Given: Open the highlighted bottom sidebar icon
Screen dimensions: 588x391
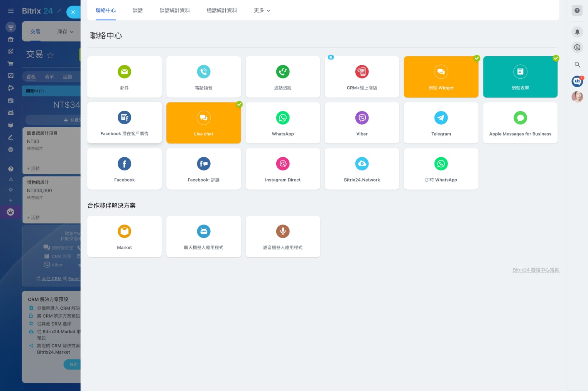Looking at the screenshot, I should (x=11, y=212).
